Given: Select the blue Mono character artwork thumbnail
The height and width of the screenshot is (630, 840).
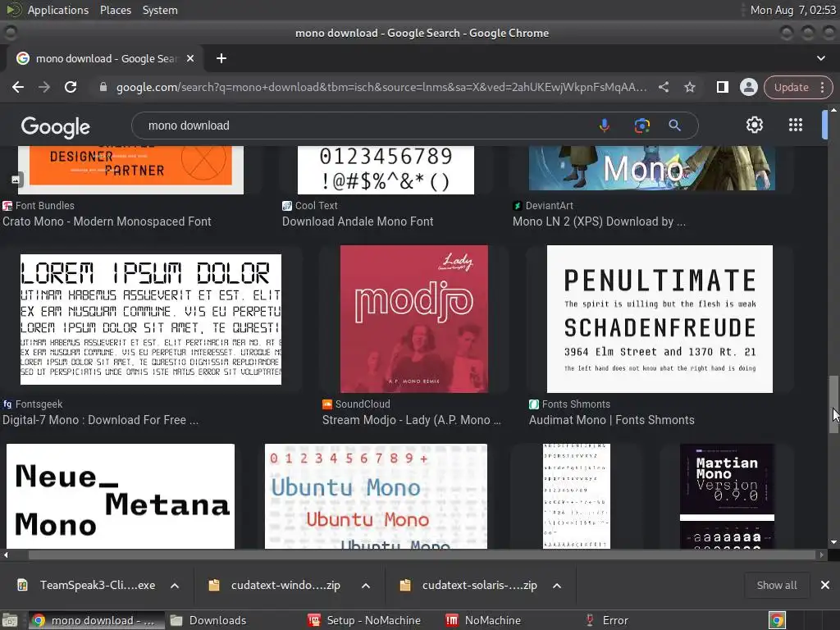Looking at the screenshot, I should coord(652,167).
